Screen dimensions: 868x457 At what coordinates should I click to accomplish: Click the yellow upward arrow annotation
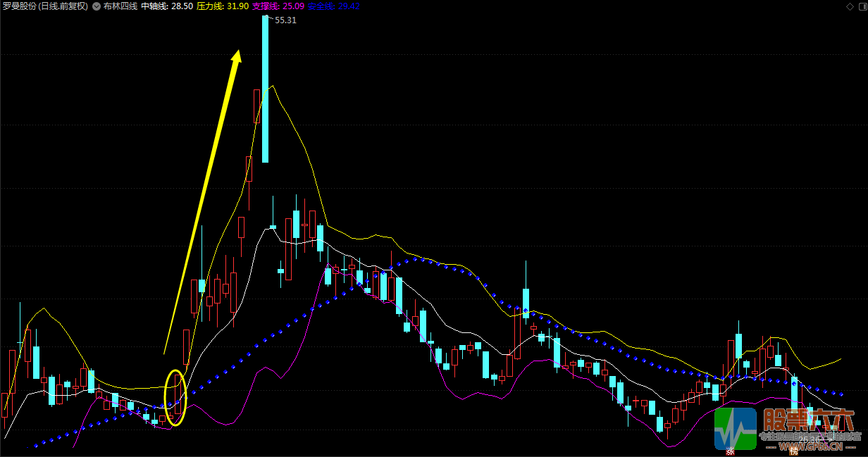click(203, 201)
